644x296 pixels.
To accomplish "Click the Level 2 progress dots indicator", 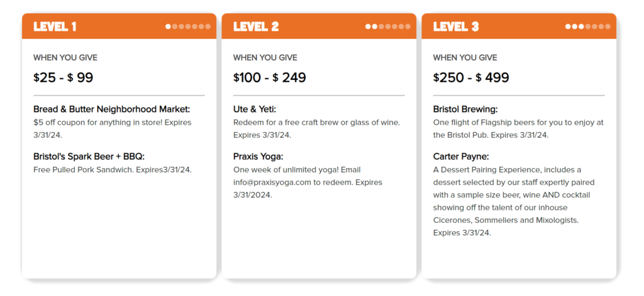I will (x=387, y=26).
